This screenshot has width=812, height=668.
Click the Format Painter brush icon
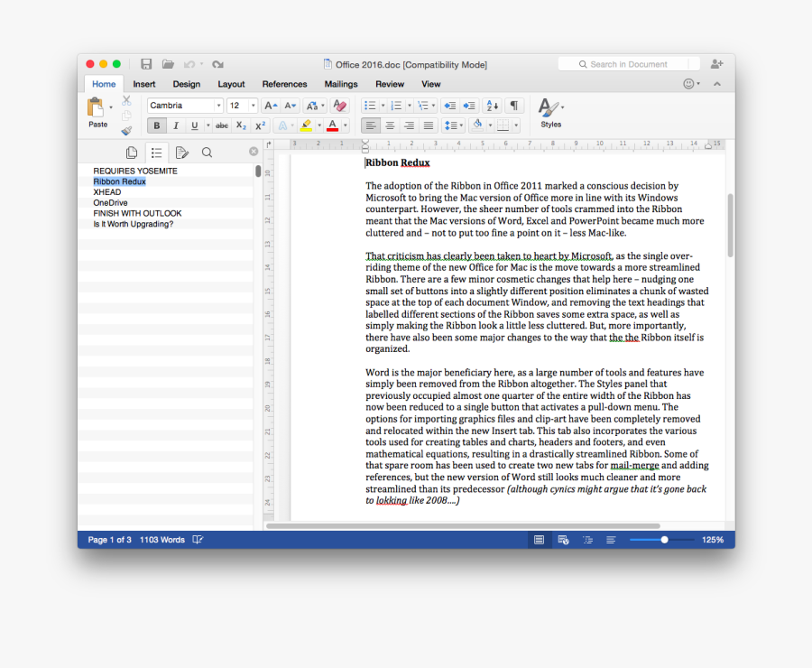tap(126, 130)
